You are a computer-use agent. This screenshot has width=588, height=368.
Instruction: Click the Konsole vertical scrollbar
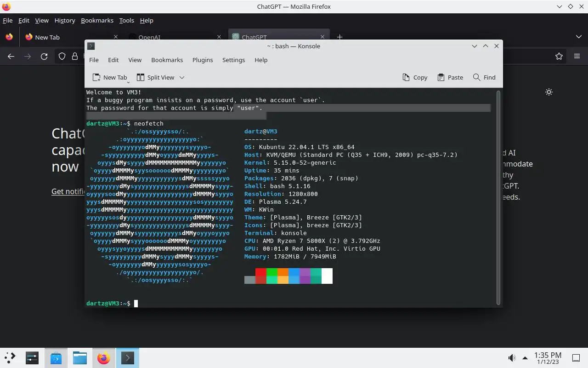click(498, 197)
